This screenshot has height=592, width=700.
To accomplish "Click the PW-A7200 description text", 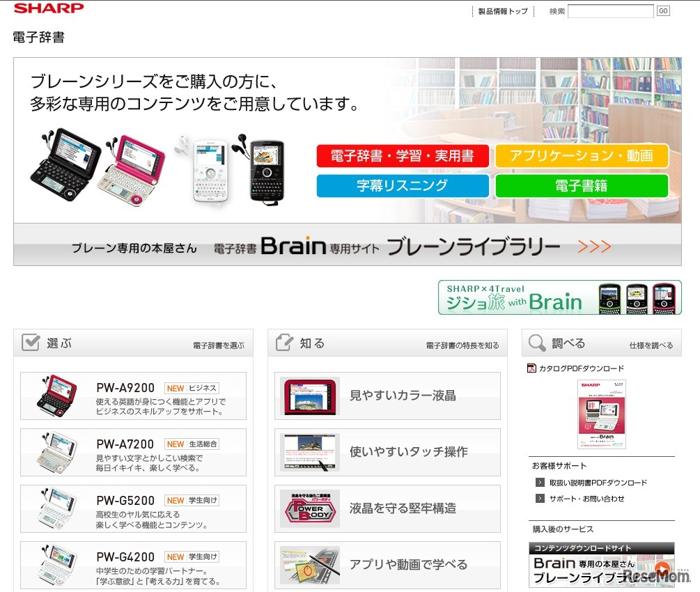I will (149, 463).
